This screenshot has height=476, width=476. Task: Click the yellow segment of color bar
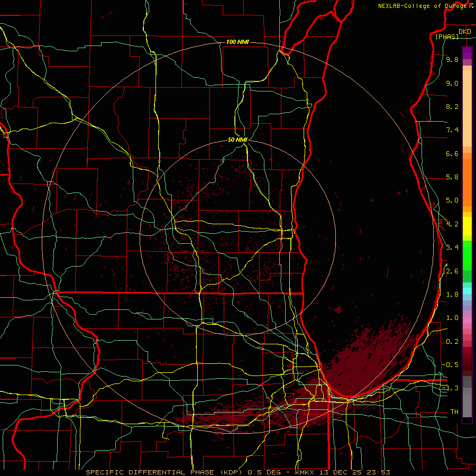tap(467, 226)
